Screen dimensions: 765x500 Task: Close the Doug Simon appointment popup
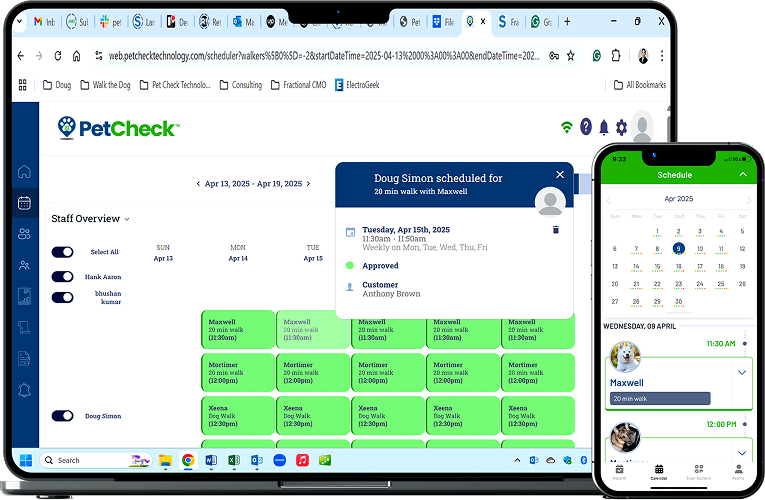pos(560,175)
